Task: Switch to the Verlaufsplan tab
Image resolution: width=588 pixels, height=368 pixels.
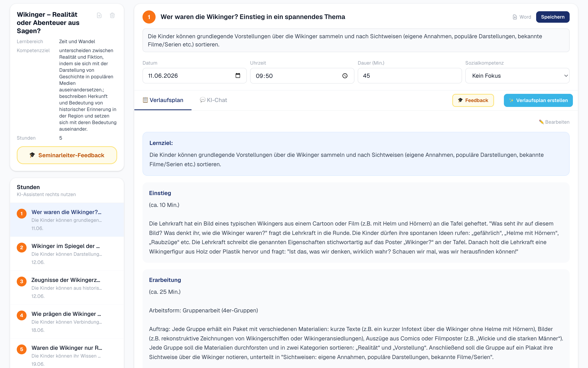Action: [x=163, y=100]
